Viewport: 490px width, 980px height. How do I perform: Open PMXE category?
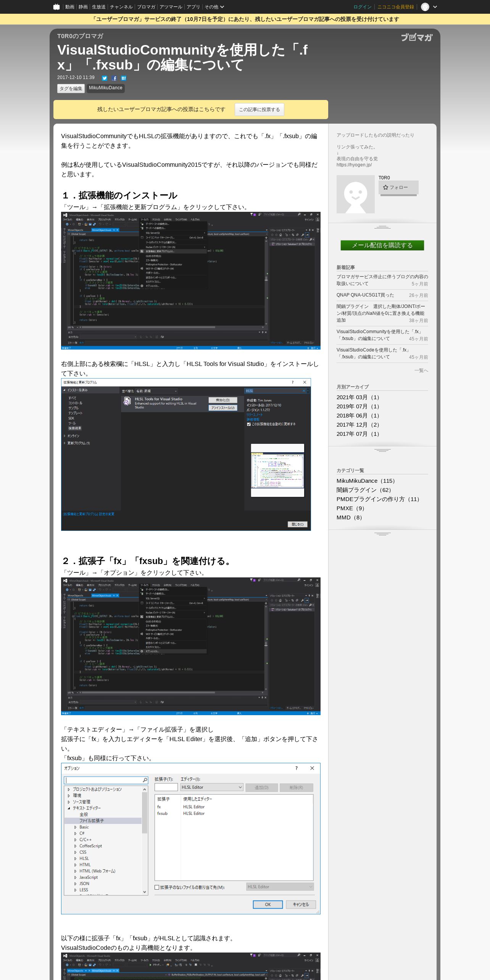click(x=351, y=508)
